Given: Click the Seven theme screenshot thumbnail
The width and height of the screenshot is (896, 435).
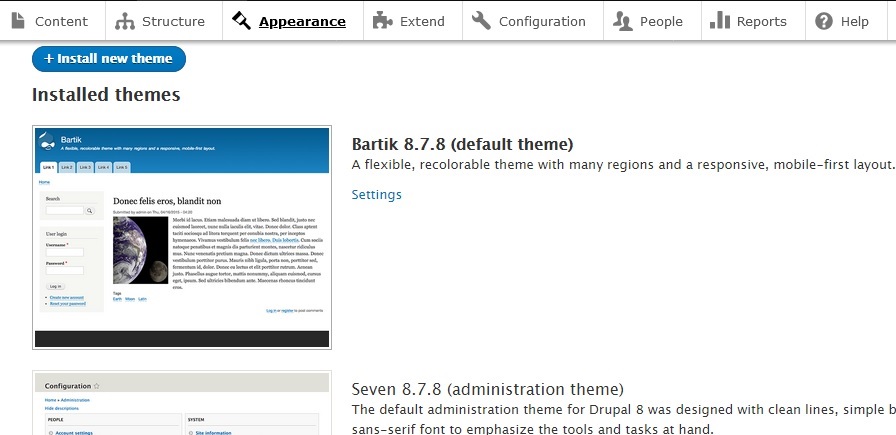Looking at the screenshot, I should pos(182,404).
